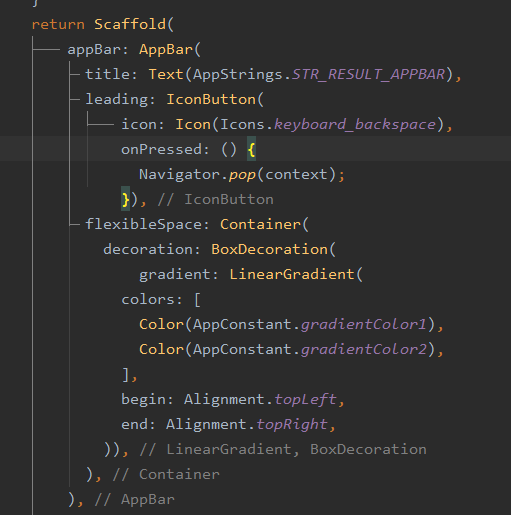Click 'flexibleSpace:' parameter name
511x515 pixels.
(147, 224)
